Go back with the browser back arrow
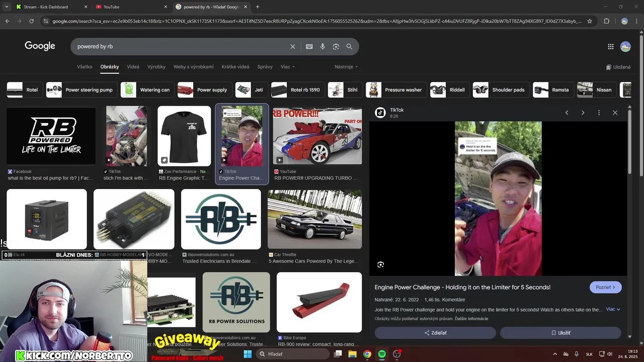Screen dimensions: 644x362 7,21
